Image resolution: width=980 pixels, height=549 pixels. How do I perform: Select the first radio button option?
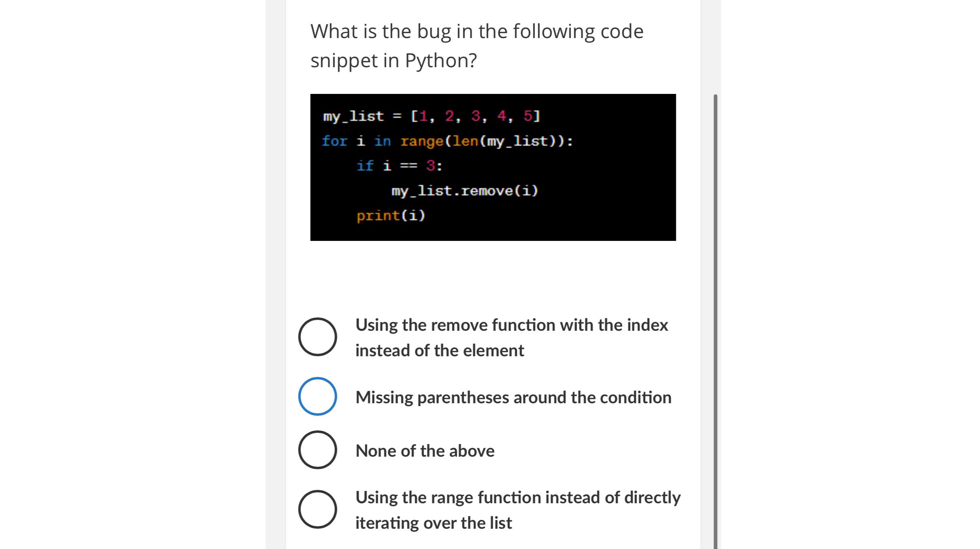[x=317, y=337]
